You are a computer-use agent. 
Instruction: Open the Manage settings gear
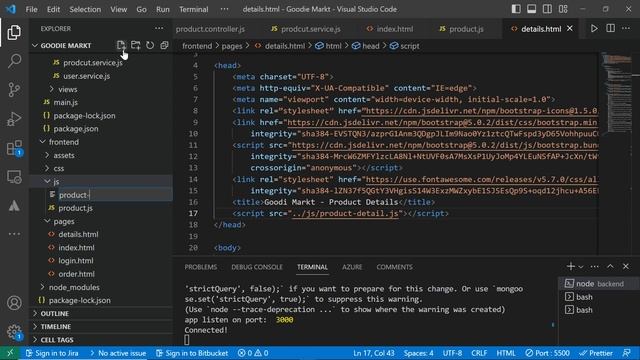[x=14, y=331]
